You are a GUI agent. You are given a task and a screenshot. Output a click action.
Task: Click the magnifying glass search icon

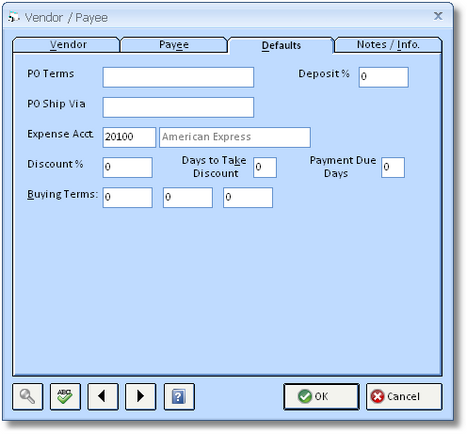[x=28, y=396]
